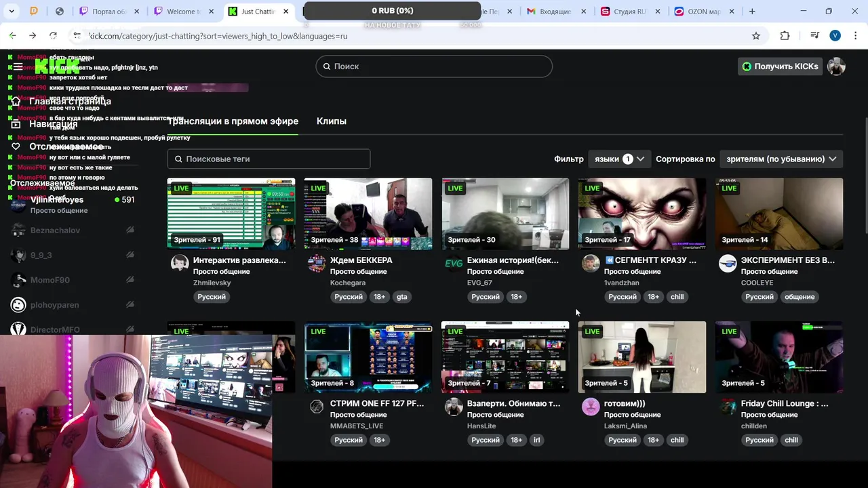Open the Kochegara channel name link
This screenshot has width=868, height=488.
[348, 283]
